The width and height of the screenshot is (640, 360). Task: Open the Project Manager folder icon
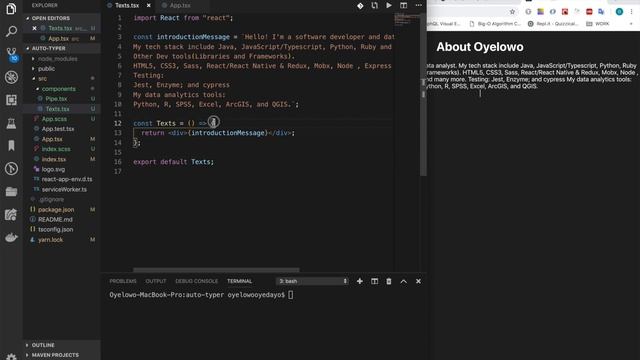(x=11, y=191)
